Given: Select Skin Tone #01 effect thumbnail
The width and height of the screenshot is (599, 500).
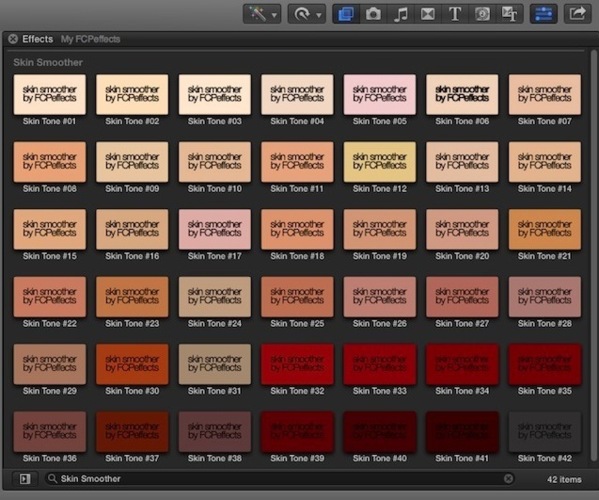Looking at the screenshot, I should click(x=50, y=94).
